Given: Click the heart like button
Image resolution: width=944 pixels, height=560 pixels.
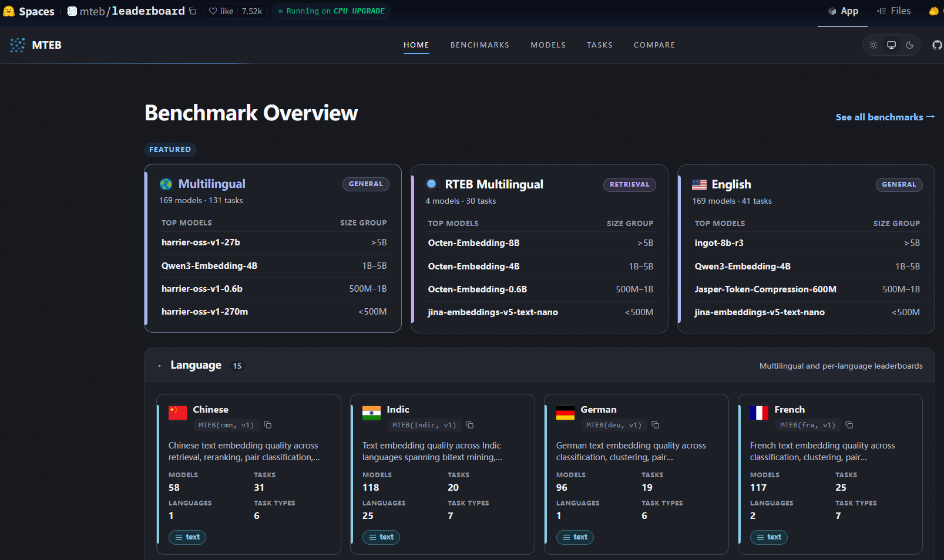Looking at the screenshot, I should (221, 11).
